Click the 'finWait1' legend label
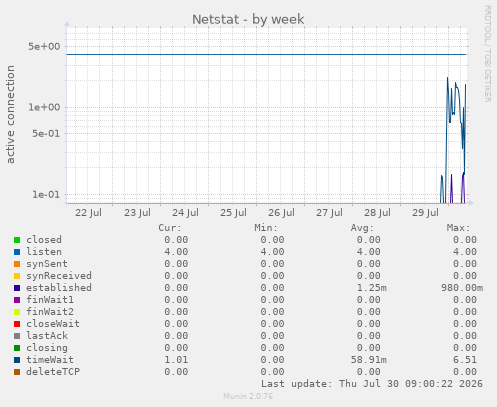Viewport: 497px width, 407px height. coord(50,300)
